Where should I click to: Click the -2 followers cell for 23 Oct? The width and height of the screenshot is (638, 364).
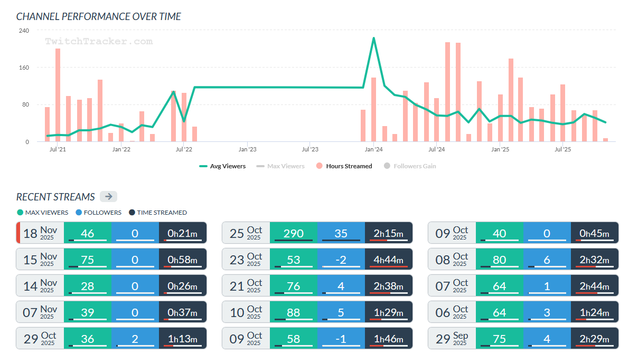coord(341,259)
